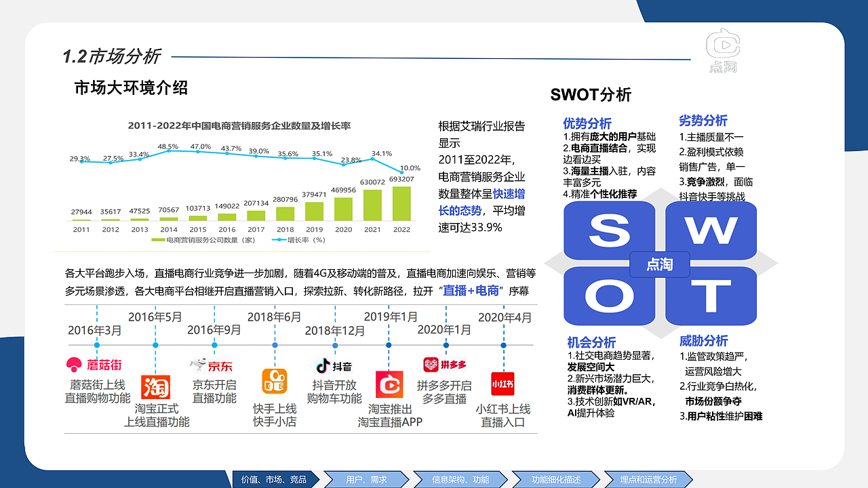Image resolution: width=868 pixels, height=488 pixels.
Task: Click the 快速增长的态势 highlighted text
Action: tap(481, 202)
